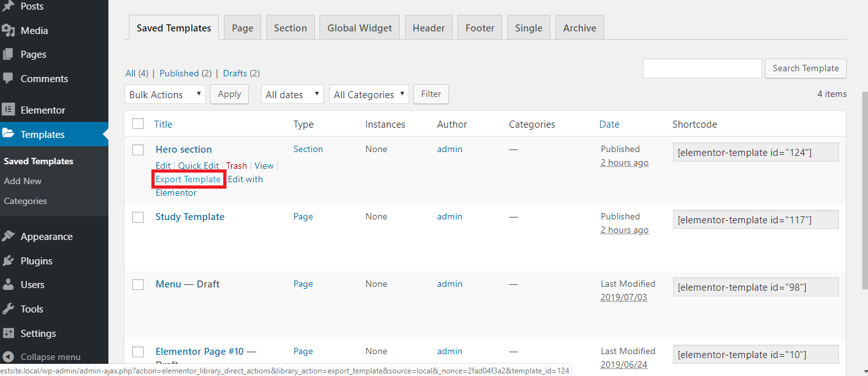
Task: Sort by Title column header
Action: 163,124
